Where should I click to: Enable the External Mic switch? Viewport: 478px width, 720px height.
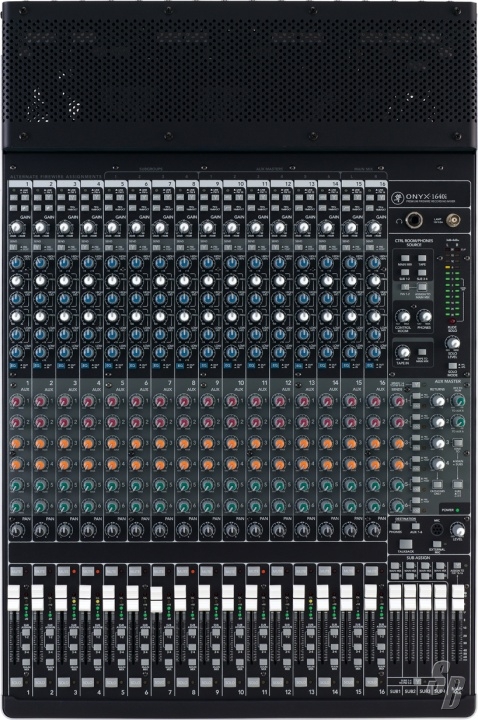click(437, 544)
